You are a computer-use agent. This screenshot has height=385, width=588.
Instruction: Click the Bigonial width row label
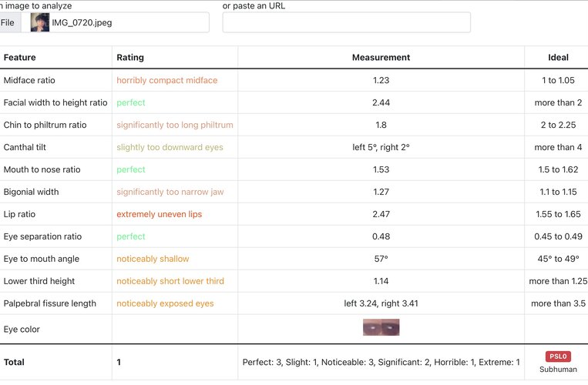coord(31,192)
